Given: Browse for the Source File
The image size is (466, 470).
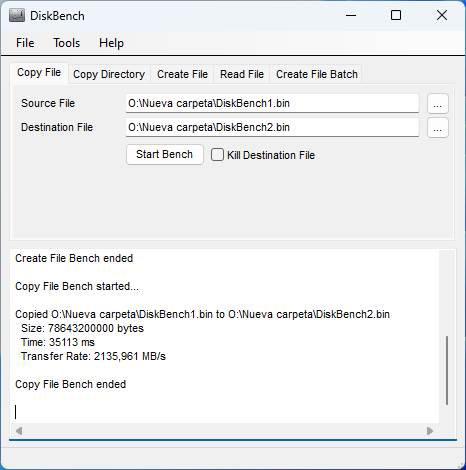Looking at the screenshot, I should click(438, 104).
